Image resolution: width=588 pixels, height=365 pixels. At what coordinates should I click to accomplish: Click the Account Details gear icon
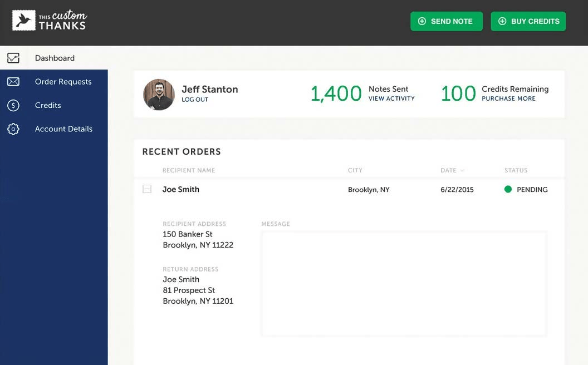coord(13,129)
